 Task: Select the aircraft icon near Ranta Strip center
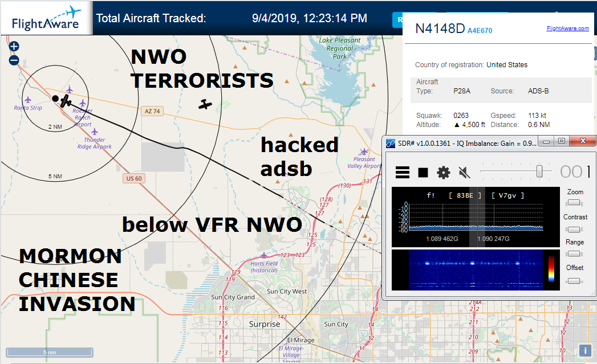(66, 101)
